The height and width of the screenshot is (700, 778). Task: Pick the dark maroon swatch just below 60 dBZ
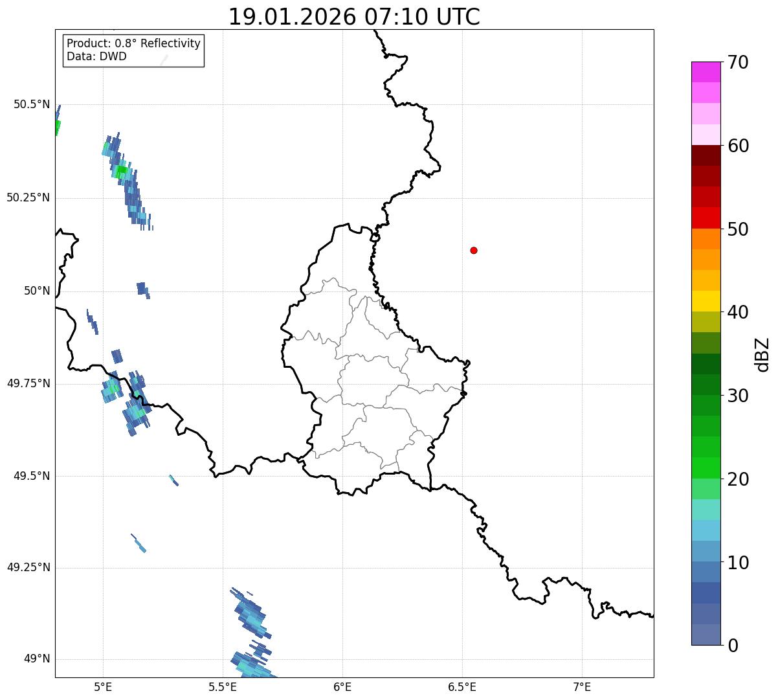point(706,155)
